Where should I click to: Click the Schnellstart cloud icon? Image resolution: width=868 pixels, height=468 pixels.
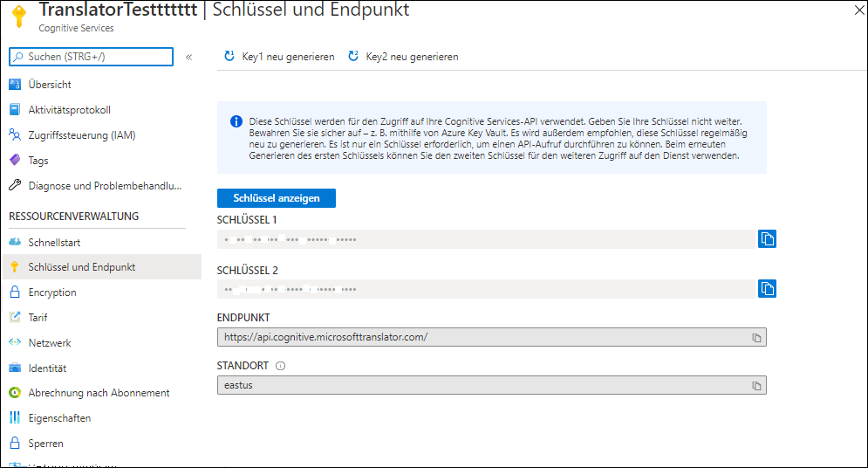click(x=15, y=242)
